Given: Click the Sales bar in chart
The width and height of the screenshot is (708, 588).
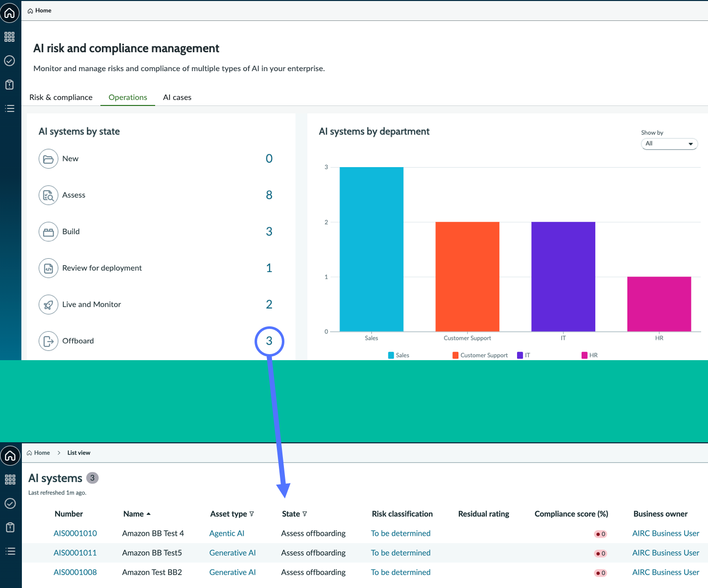Looking at the screenshot, I should 371,249.
